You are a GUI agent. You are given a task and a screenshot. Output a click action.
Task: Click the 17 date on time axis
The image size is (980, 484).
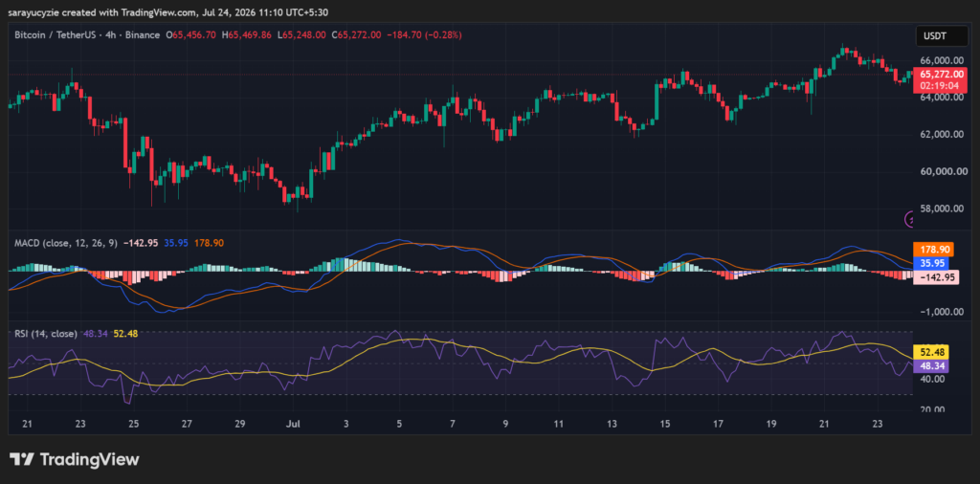(718, 424)
